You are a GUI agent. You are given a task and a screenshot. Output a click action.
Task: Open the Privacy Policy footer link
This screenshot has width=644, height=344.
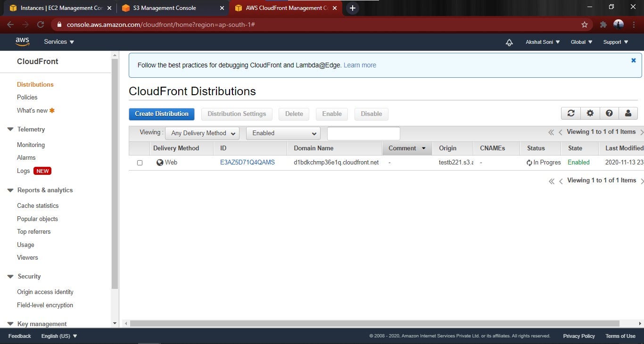tap(579, 336)
